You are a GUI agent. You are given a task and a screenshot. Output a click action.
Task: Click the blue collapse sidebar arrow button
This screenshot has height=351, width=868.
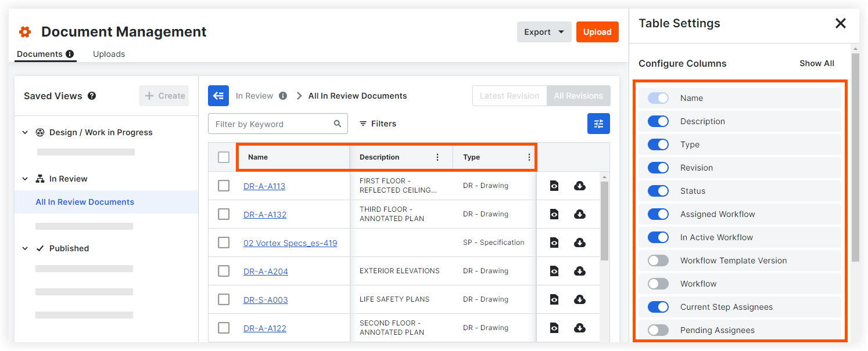click(x=218, y=96)
